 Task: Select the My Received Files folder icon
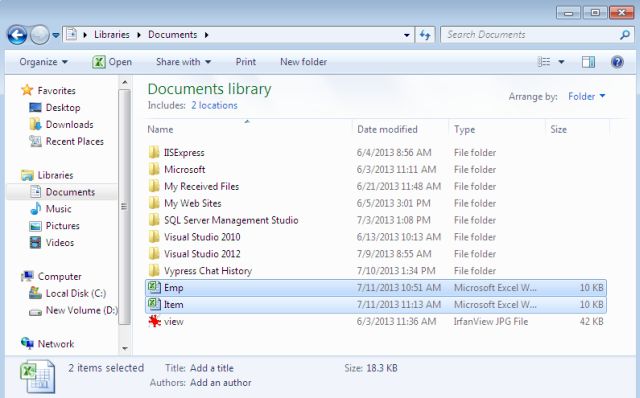154,186
